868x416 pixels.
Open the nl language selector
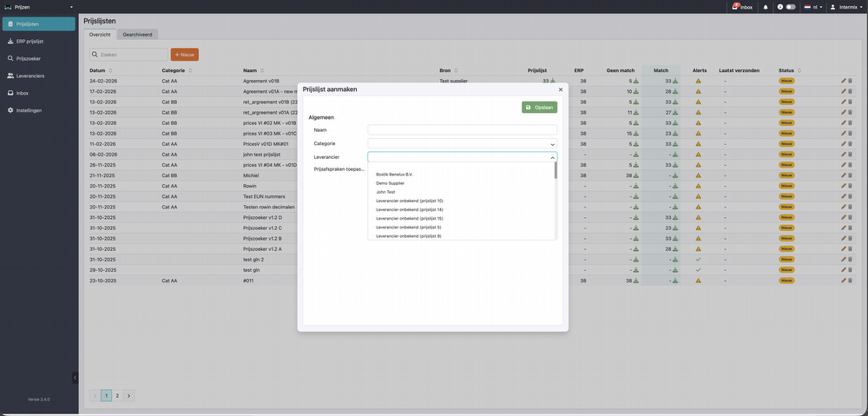812,7
